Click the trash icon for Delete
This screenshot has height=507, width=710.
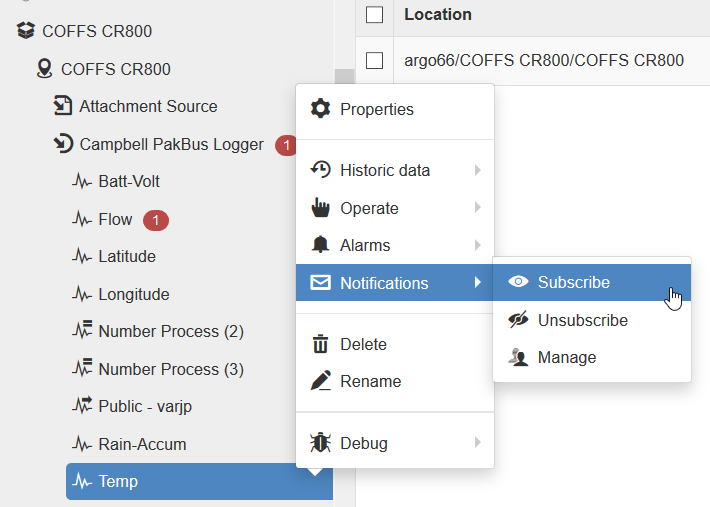point(321,344)
